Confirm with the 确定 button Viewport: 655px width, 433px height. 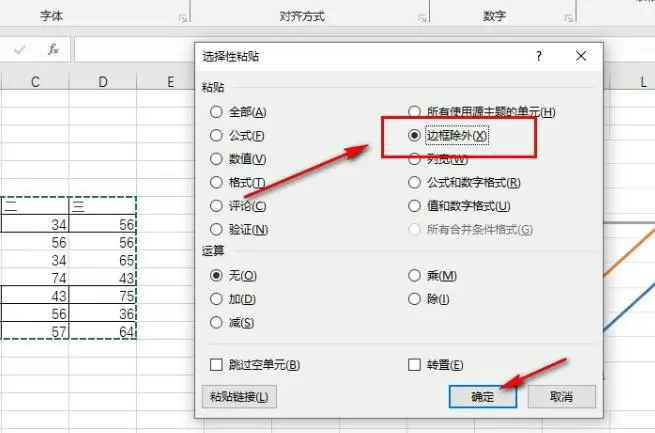pos(482,397)
